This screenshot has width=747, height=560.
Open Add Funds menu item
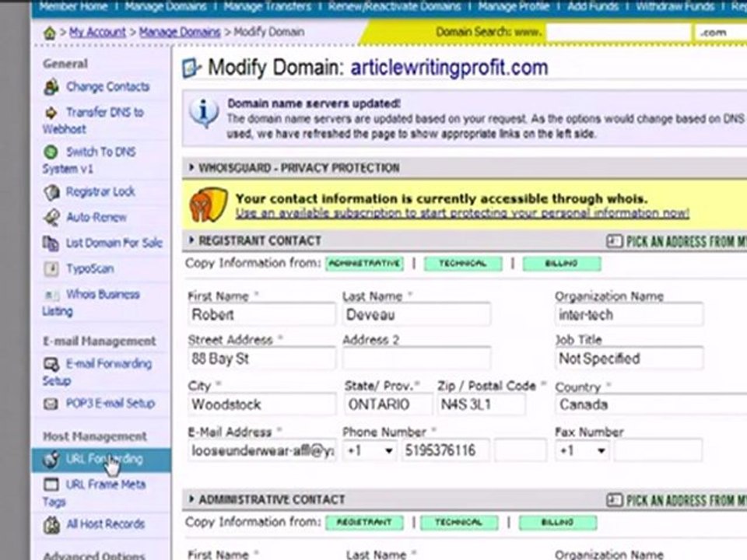[x=593, y=7]
